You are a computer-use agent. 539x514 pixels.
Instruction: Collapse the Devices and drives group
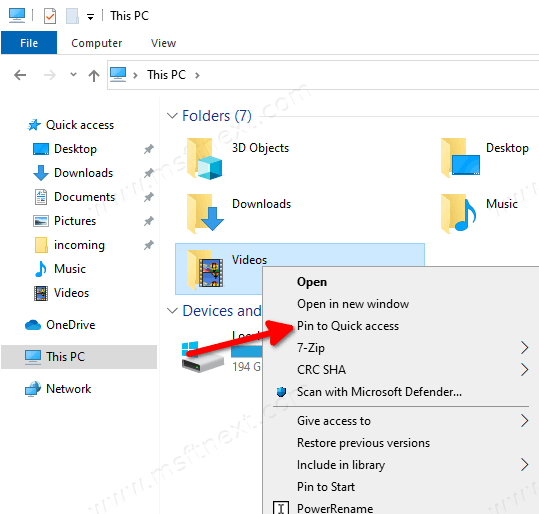point(172,311)
